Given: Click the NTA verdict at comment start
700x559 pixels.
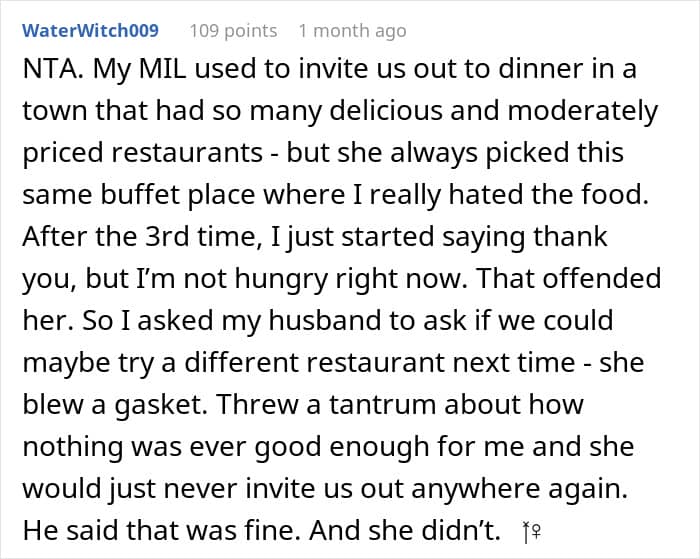Looking at the screenshot, I should [x=49, y=70].
